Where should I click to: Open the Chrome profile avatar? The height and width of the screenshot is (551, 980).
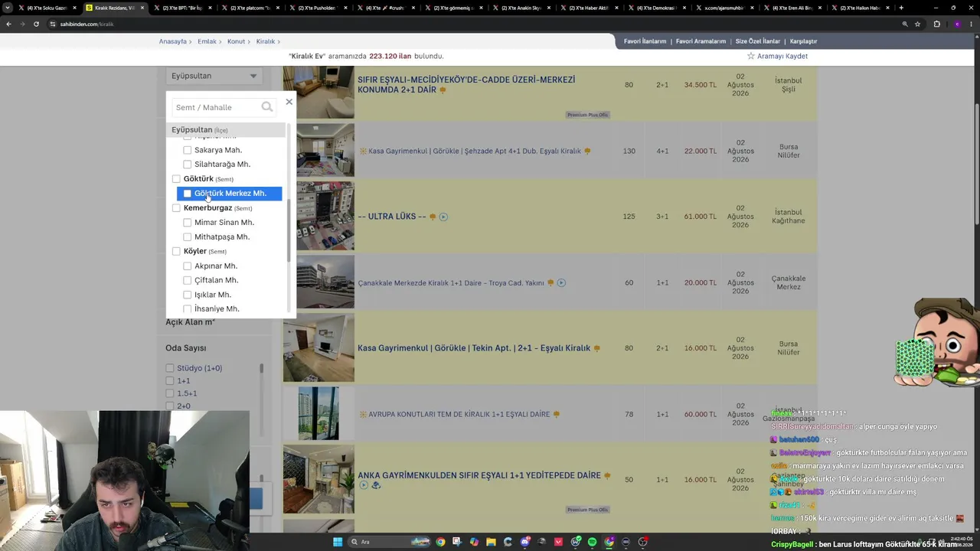click(957, 24)
